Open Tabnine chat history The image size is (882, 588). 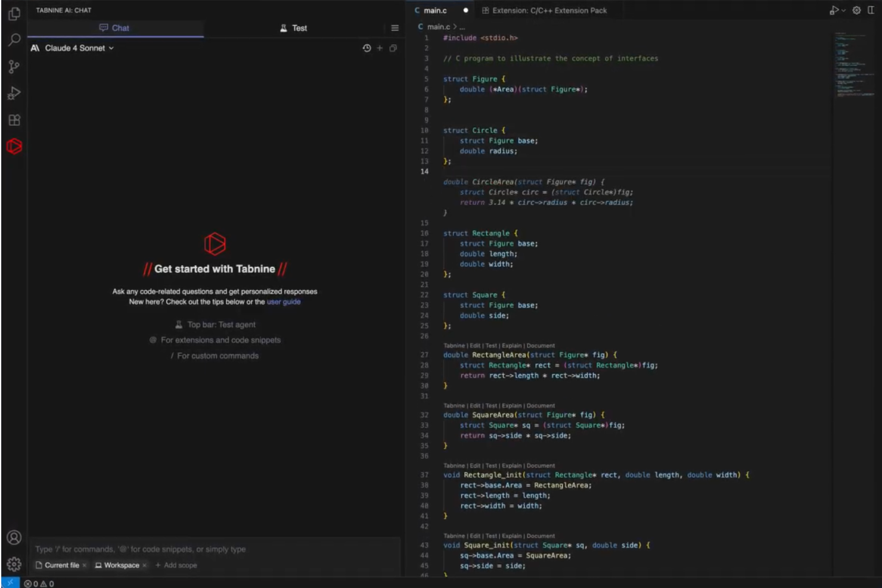(x=367, y=48)
